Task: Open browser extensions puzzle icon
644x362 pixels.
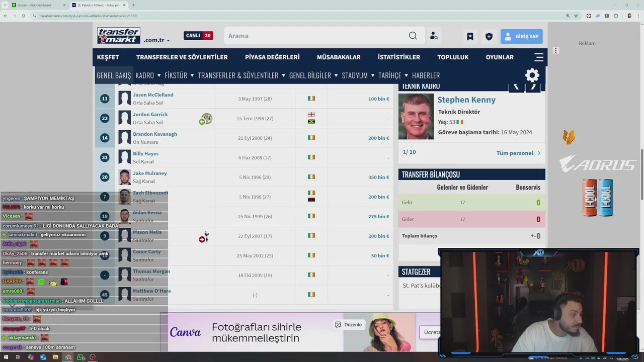Action: [616, 16]
